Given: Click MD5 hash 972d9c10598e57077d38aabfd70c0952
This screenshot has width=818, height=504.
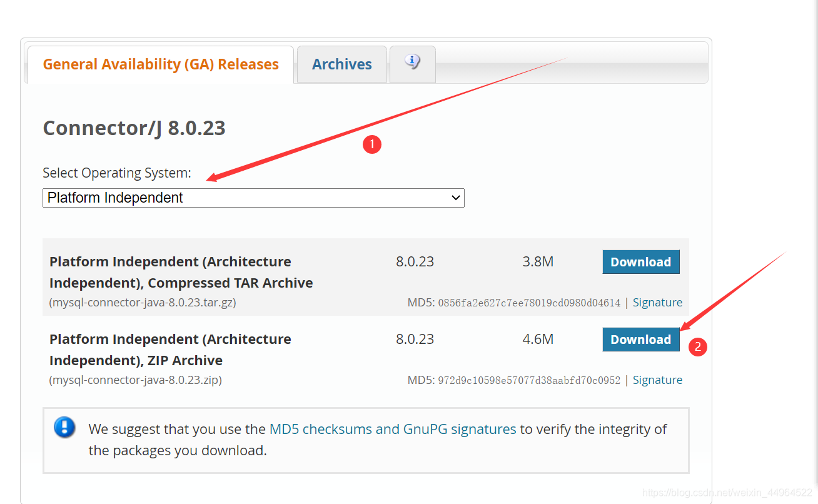Looking at the screenshot, I should (529, 380).
